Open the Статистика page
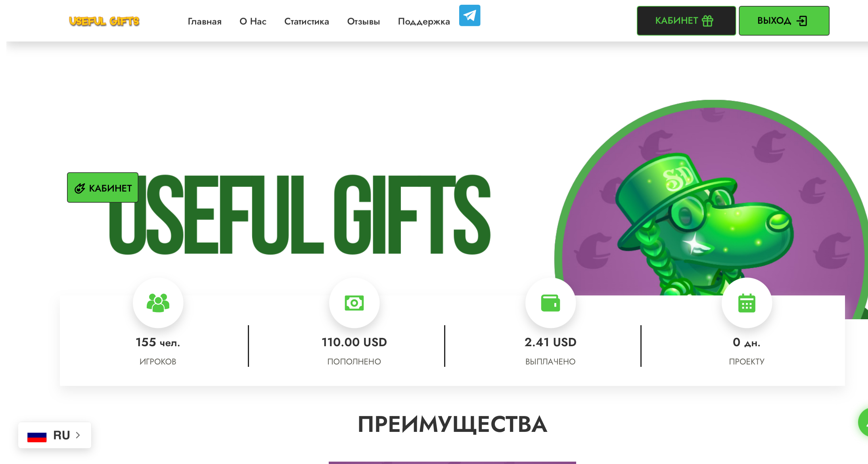868x464 pixels. coord(307,21)
